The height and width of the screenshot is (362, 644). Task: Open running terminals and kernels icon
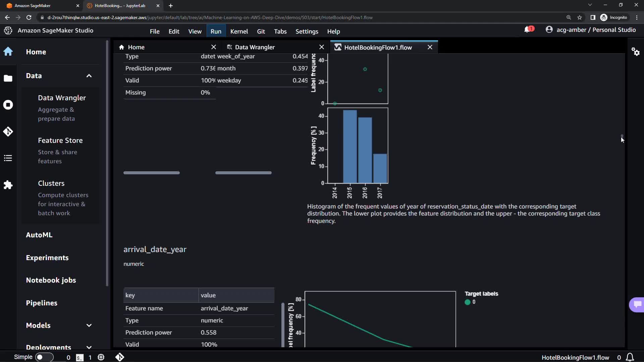click(8, 105)
